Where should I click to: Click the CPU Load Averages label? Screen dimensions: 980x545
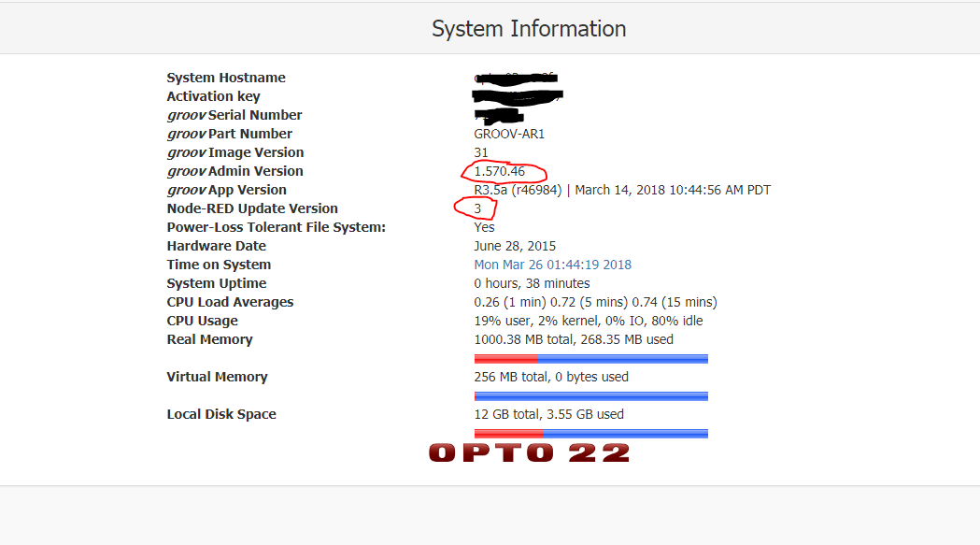[x=230, y=302]
